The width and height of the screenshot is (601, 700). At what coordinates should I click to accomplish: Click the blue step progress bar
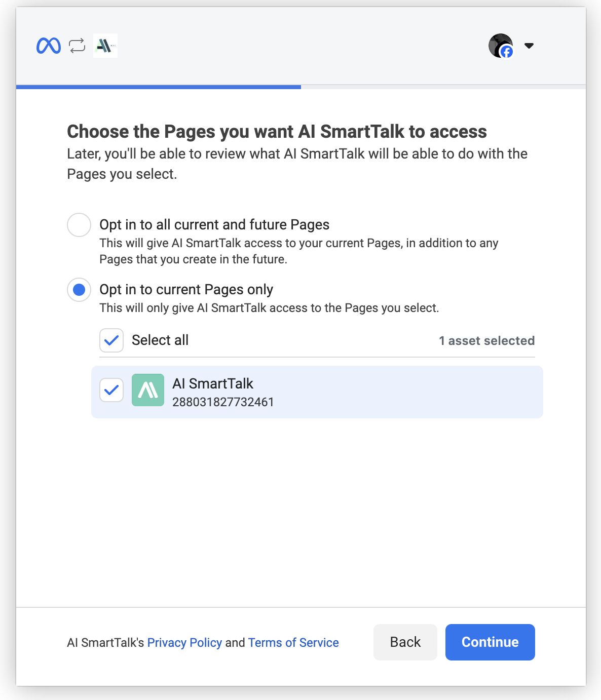[159, 87]
